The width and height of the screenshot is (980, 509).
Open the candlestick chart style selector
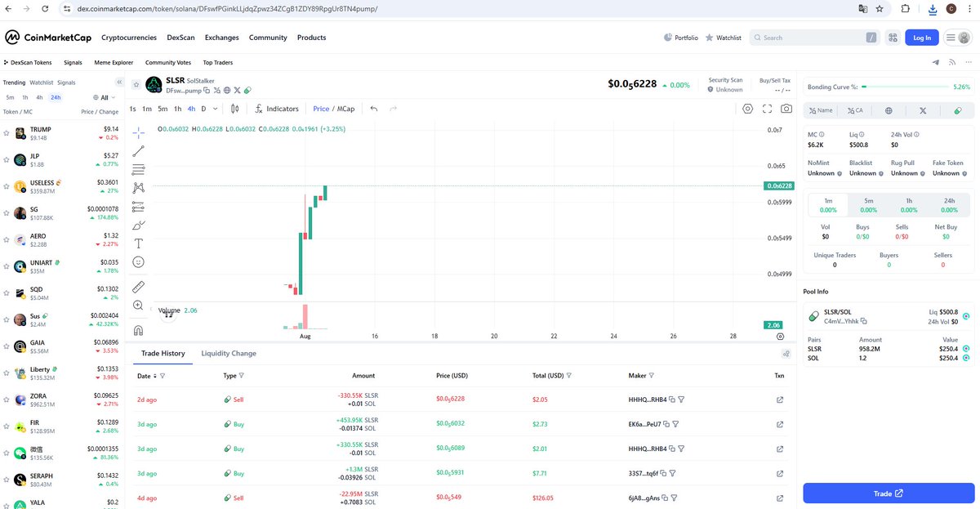tap(235, 109)
